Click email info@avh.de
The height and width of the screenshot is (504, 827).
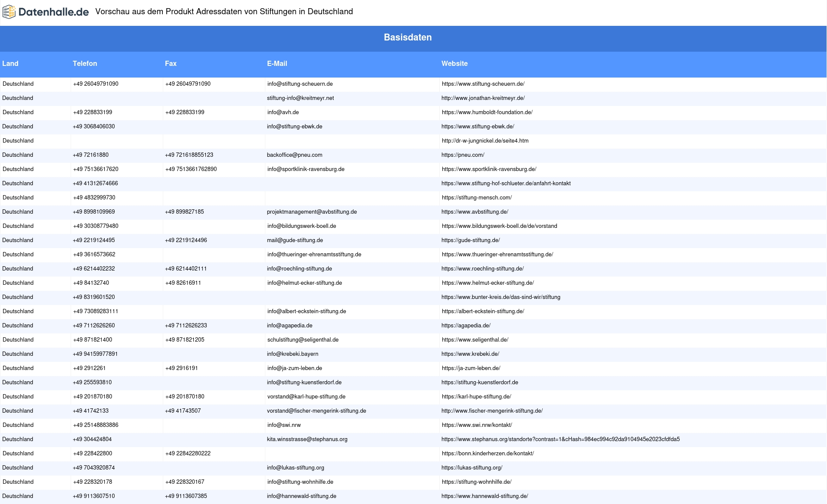(283, 112)
